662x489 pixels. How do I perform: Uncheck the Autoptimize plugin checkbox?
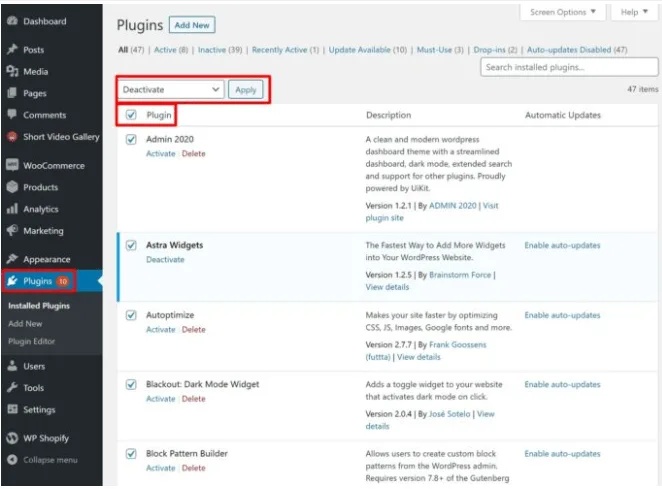(x=131, y=315)
